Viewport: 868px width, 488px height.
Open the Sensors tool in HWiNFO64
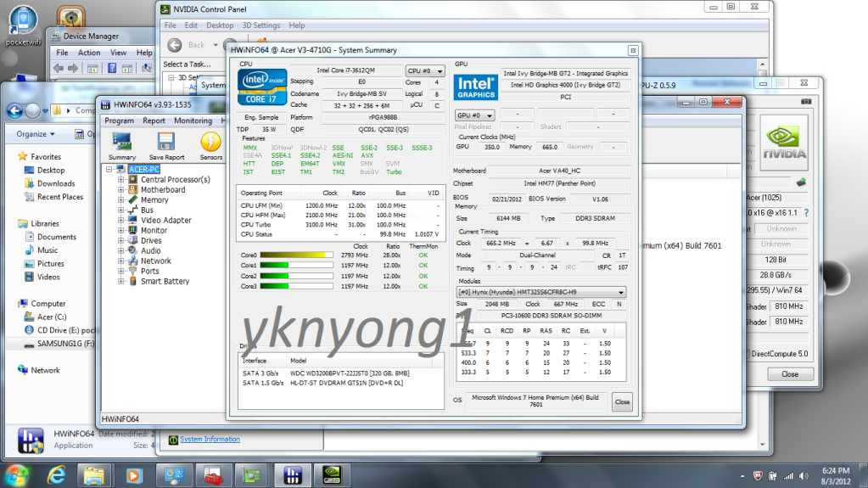(x=211, y=146)
